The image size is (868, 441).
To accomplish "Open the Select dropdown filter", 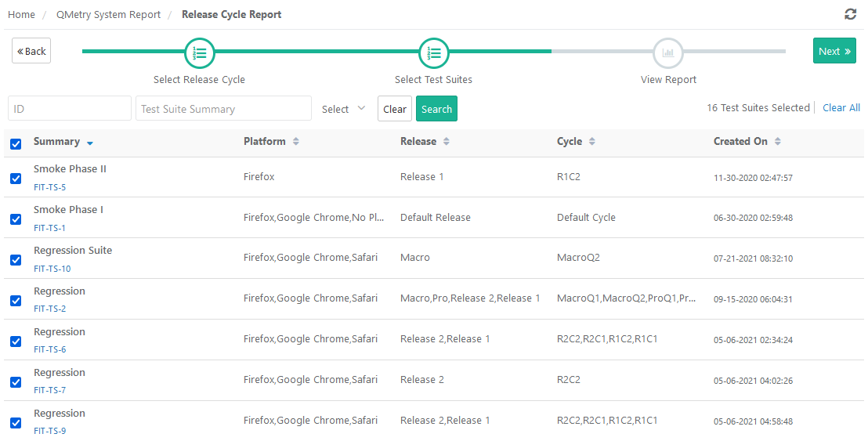I will pos(344,109).
